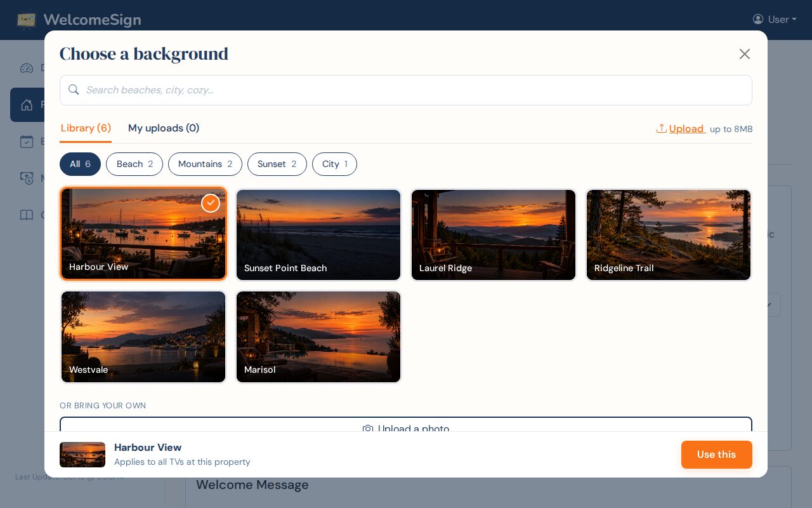
Task: Choose the Sunset Point Beach background
Action: (x=318, y=235)
